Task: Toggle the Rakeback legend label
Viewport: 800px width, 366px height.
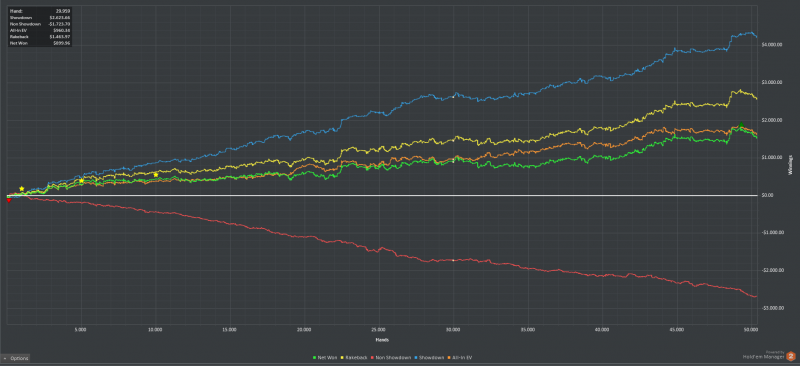Action: coord(357,358)
